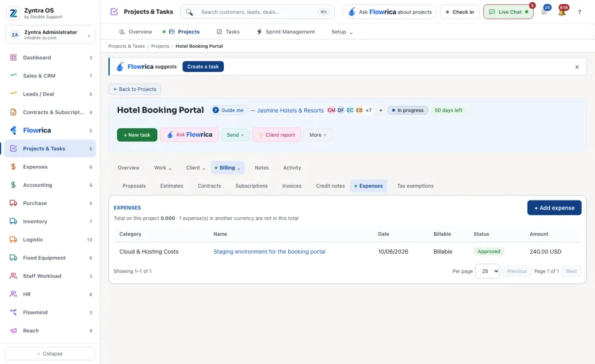Viewport: 595px width, 364px height.
Task: Open the Notes tab
Action: click(x=262, y=168)
